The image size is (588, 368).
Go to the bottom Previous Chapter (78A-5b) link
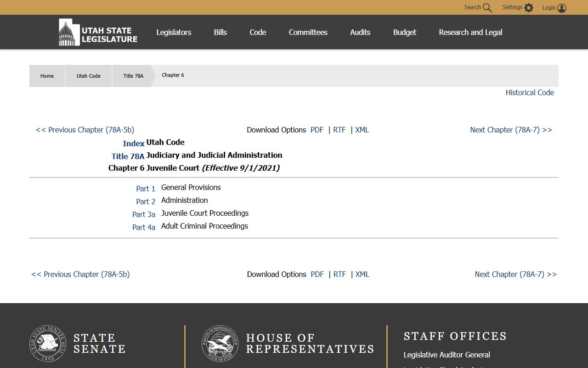coord(80,274)
